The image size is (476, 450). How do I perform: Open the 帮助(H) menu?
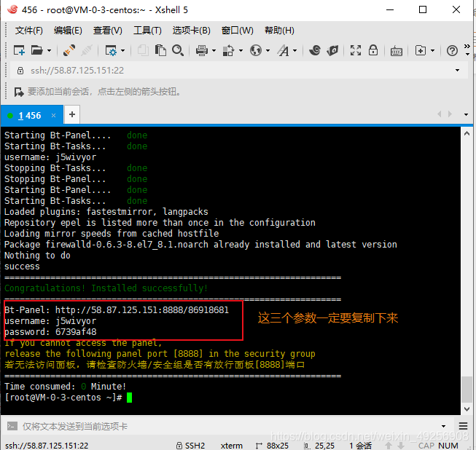click(x=279, y=31)
